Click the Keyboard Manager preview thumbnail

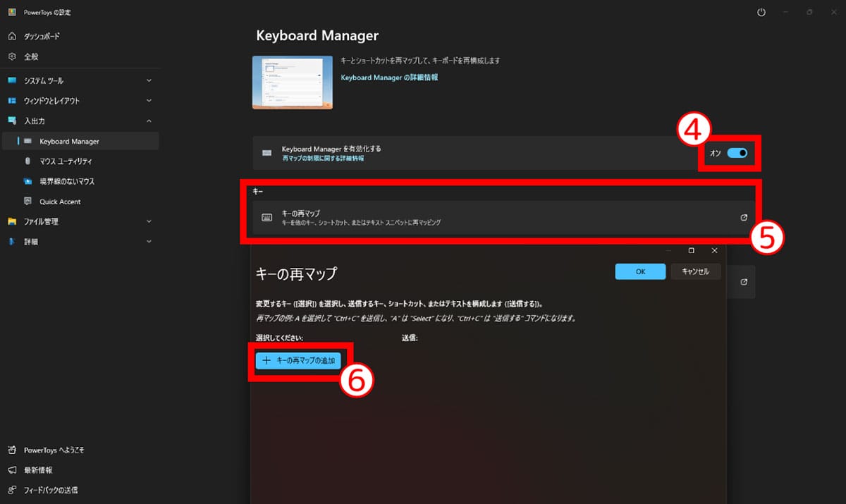pyautogui.click(x=293, y=82)
